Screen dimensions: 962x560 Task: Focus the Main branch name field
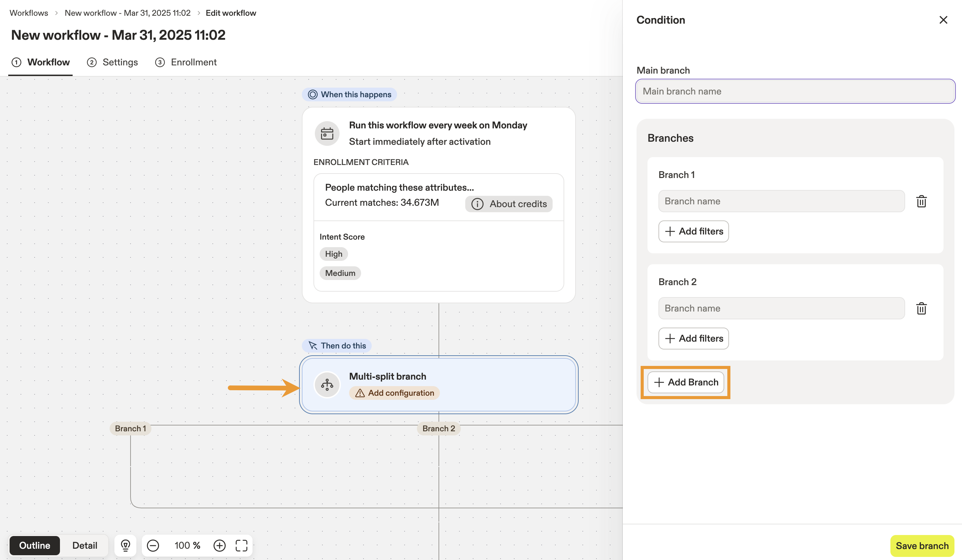[795, 91]
